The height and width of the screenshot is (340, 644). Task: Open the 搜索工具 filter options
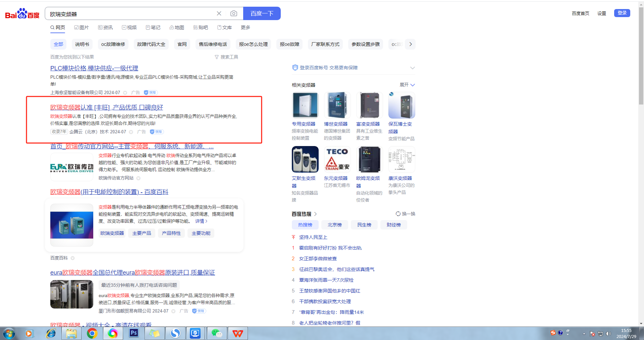(226, 57)
